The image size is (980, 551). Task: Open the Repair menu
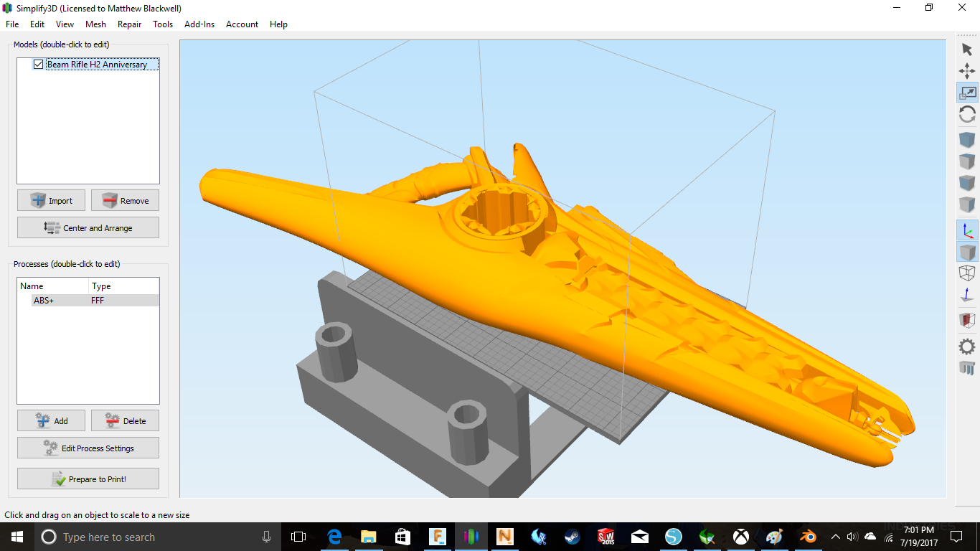coord(130,24)
